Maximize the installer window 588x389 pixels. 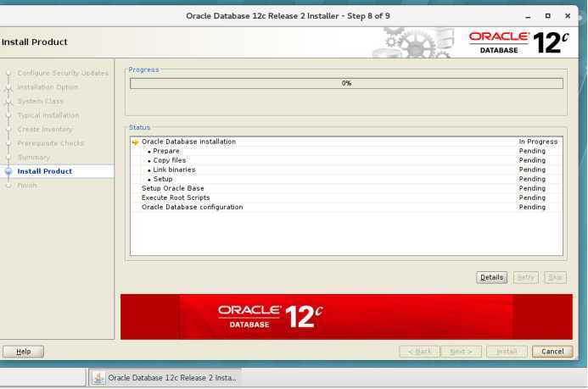[x=547, y=16]
